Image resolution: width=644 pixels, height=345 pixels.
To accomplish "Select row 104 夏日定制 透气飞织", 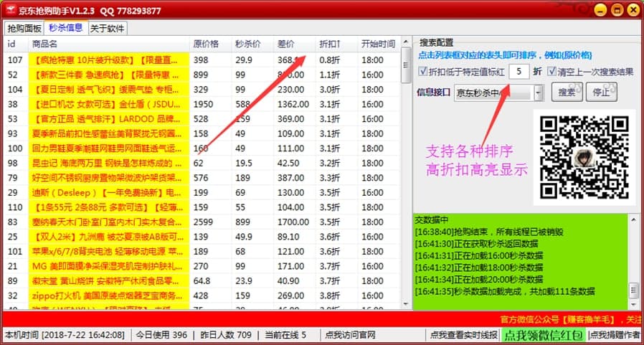I will pos(202,90).
